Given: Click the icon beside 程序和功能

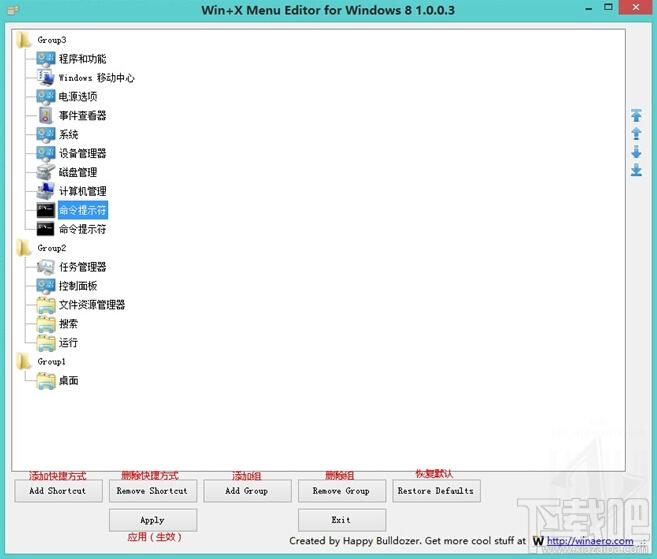Looking at the screenshot, I should [x=46, y=59].
